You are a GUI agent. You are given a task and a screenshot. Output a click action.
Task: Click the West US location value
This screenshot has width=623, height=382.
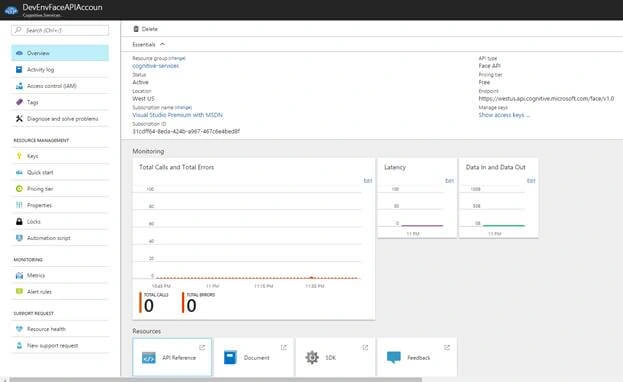pos(143,99)
